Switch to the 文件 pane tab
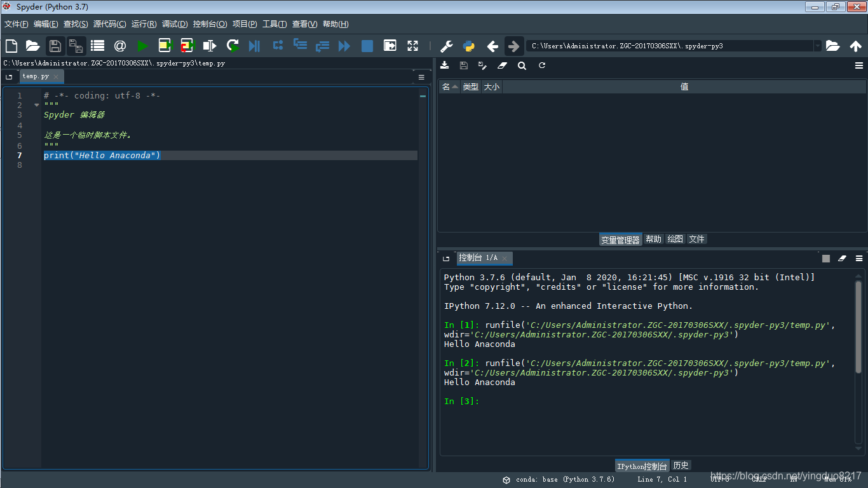 click(x=697, y=239)
